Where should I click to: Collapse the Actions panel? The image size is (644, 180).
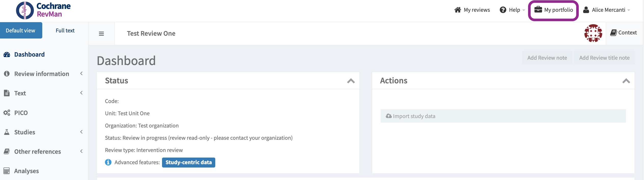point(626,81)
